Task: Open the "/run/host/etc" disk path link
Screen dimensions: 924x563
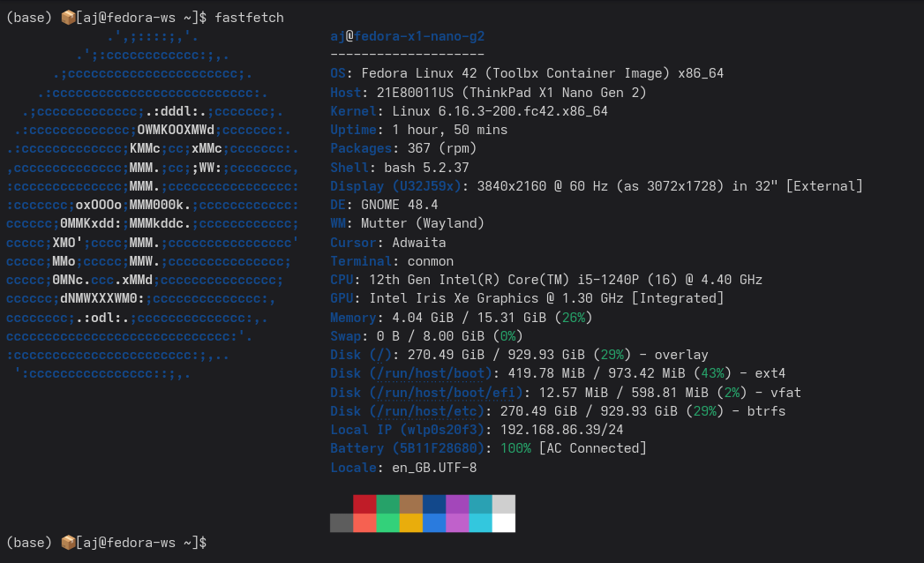Action: click(x=426, y=411)
